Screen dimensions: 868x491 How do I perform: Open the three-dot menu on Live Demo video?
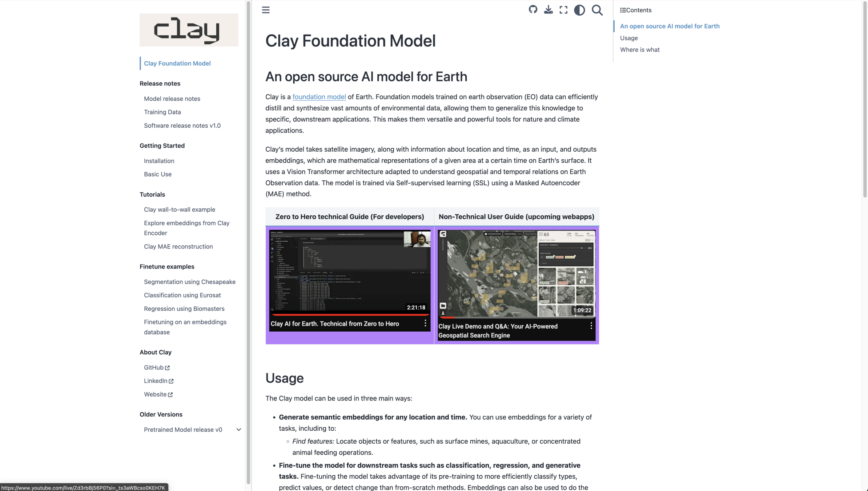coord(591,326)
